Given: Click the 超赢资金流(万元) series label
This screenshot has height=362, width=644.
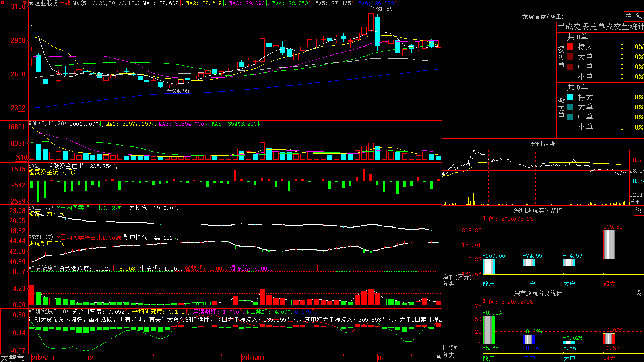Looking at the screenshot, I should [x=52, y=172].
